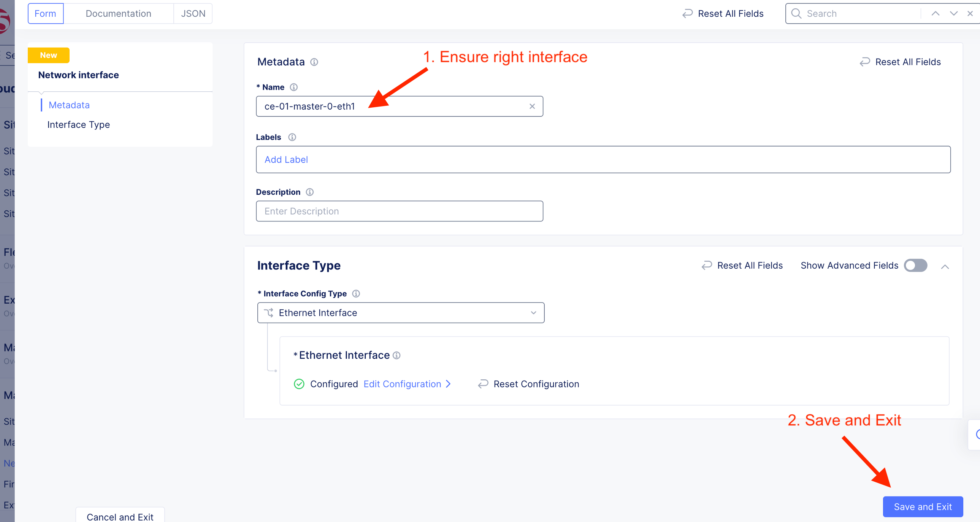The height and width of the screenshot is (522, 980).
Task: Select Interface Type in the side navigation
Action: (78, 124)
